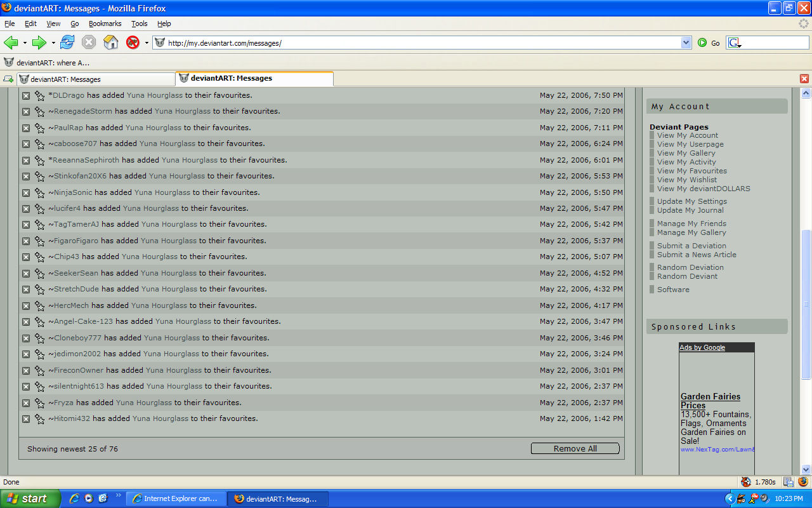Remove the ReeannaSephiroth message with its X box
This screenshot has width=812, height=508.
click(x=26, y=161)
